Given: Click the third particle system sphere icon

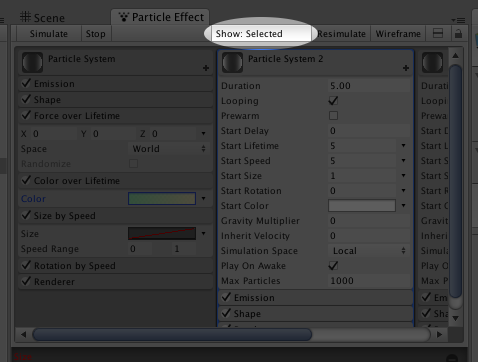Looking at the screenshot, I should coord(432,62).
